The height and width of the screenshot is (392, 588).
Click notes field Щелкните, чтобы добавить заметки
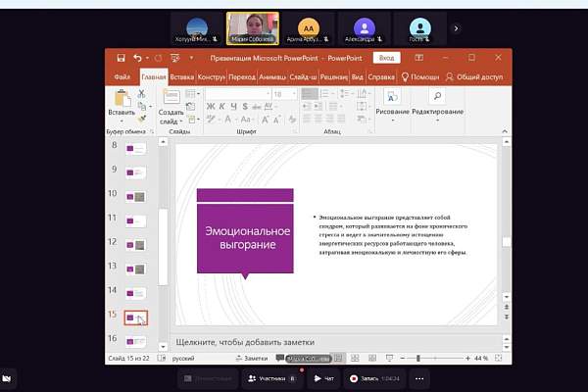[x=335, y=342]
